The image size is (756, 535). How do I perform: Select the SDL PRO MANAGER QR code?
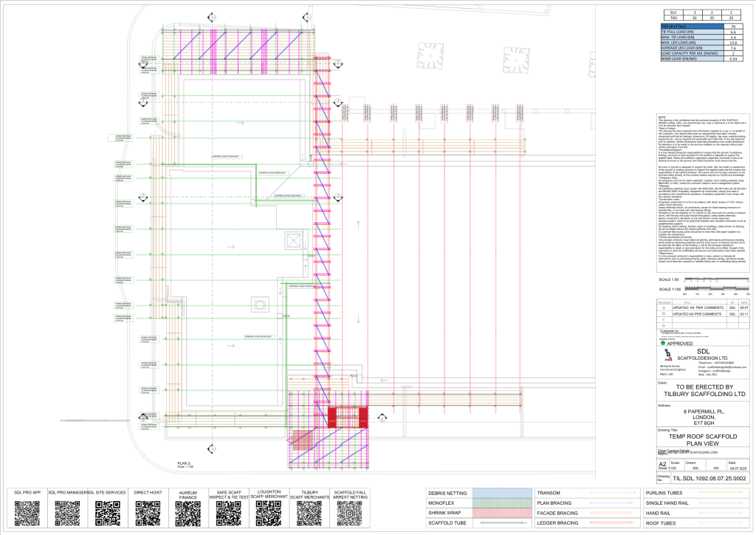67,513
